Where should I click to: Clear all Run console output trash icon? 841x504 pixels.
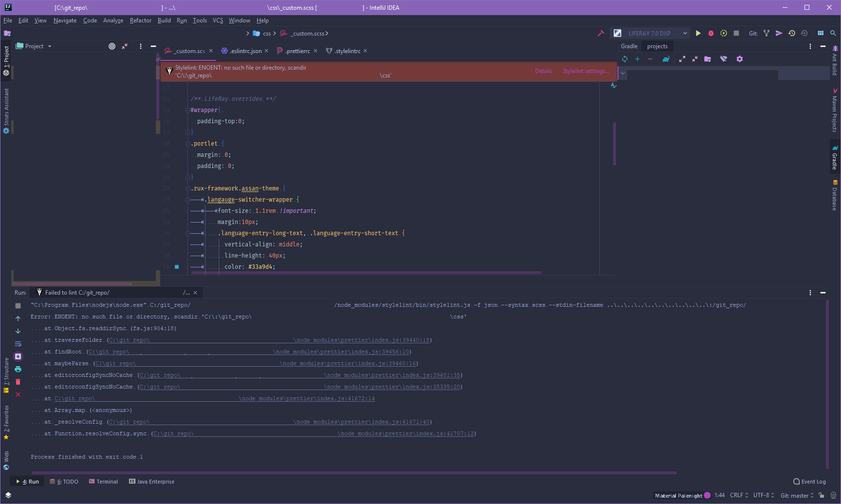(18, 382)
